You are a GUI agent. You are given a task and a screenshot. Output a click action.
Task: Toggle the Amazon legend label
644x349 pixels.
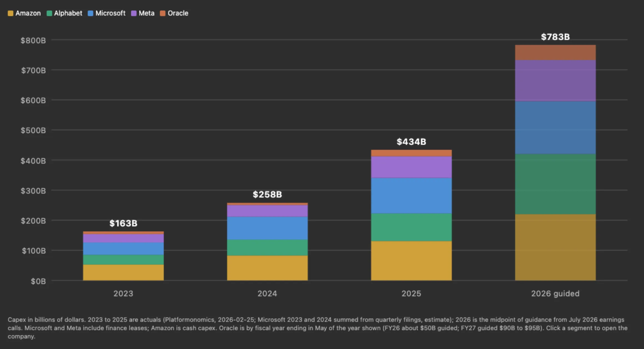[28, 13]
